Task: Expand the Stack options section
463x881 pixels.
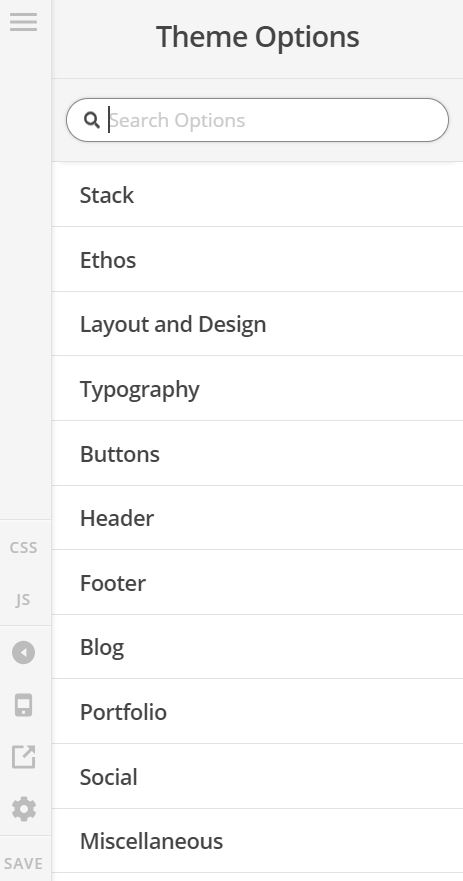Action: tap(257, 195)
